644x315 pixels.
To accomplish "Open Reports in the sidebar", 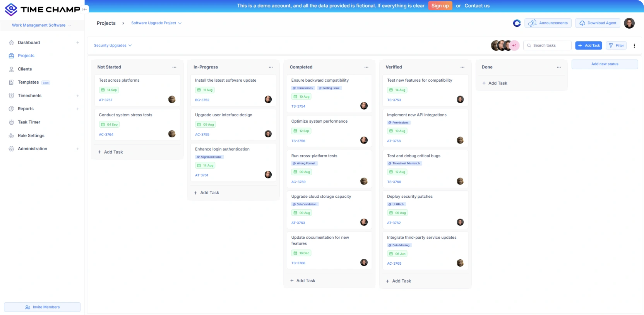I will 26,109.
